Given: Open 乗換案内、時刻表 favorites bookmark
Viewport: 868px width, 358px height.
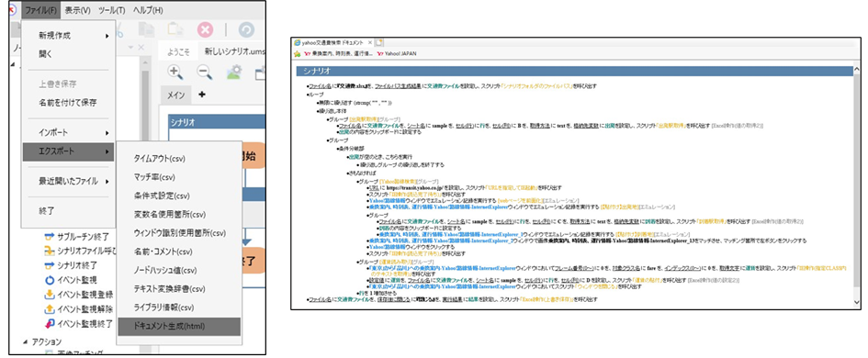Looking at the screenshot, I should 338,53.
